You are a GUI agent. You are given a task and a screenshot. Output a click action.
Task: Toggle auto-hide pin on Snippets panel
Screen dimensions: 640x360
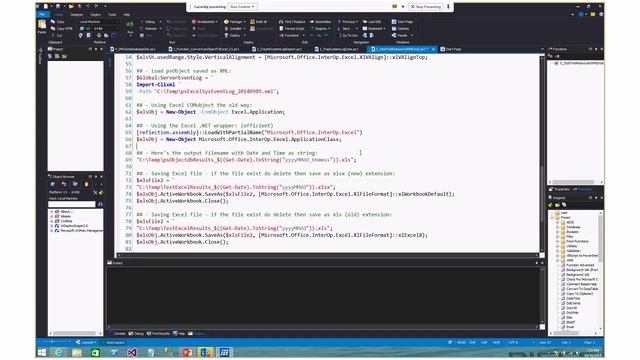pos(596,198)
